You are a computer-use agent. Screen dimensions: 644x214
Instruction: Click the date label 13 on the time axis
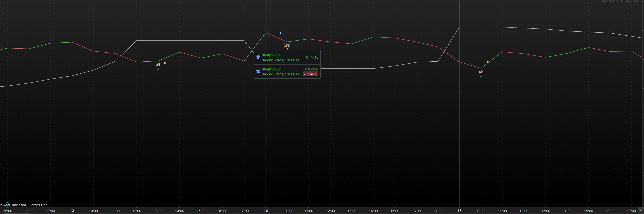pos(72,211)
